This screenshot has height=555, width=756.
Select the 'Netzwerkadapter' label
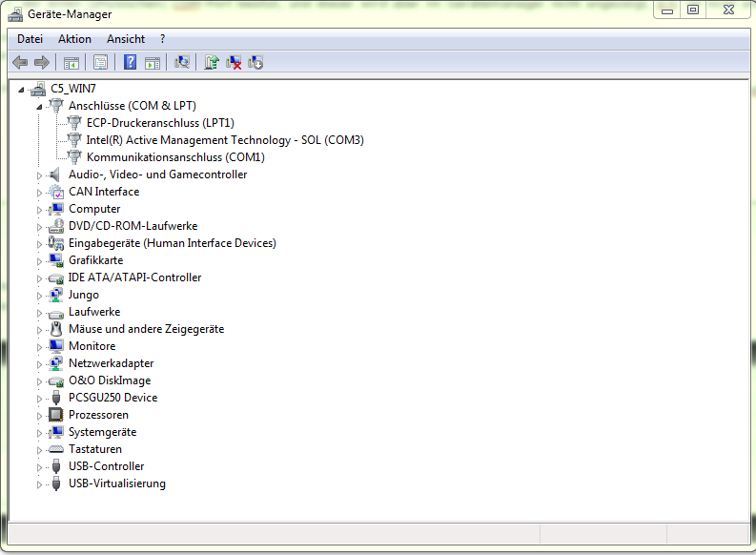(x=112, y=363)
